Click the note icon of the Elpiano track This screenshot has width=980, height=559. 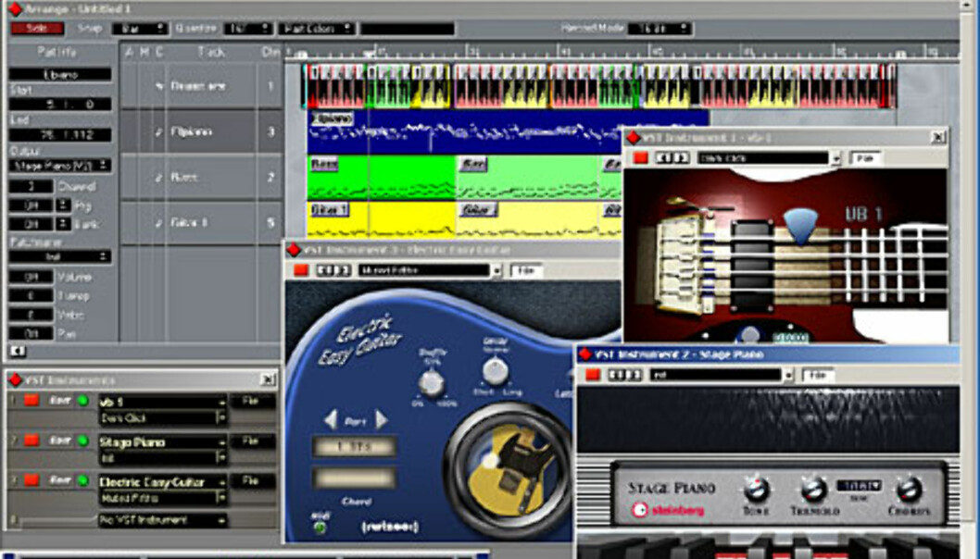pos(160,131)
